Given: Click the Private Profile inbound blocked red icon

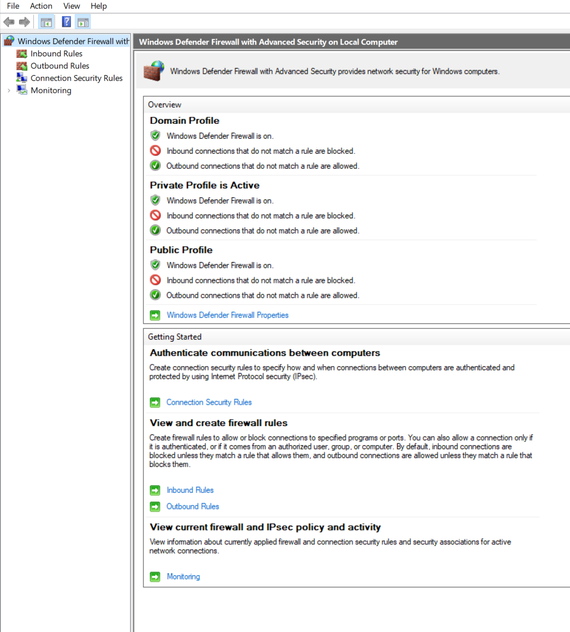Looking at the screenshot, I should coord(155,215).
